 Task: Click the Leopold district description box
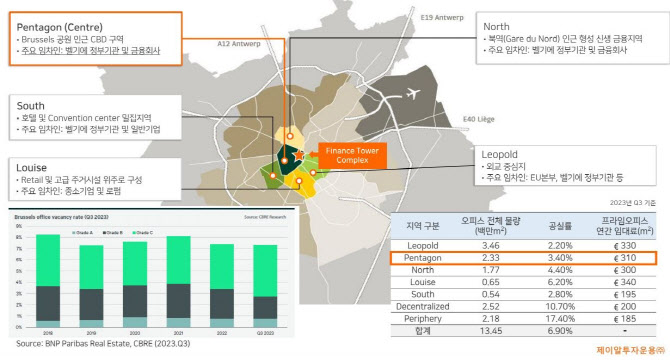pos(565,165)
